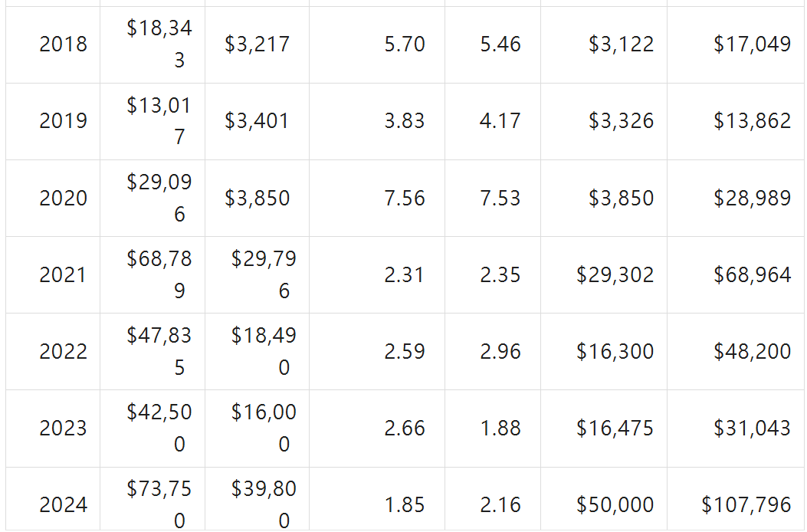
Task: Click the 1.88 value cell
Action: tap(500, 428)
